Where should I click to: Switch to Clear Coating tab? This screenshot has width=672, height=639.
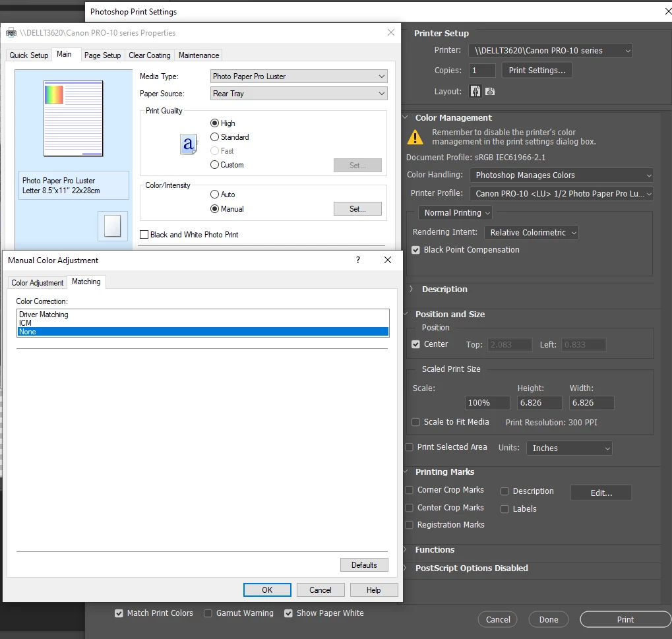(x=150, y=55)
